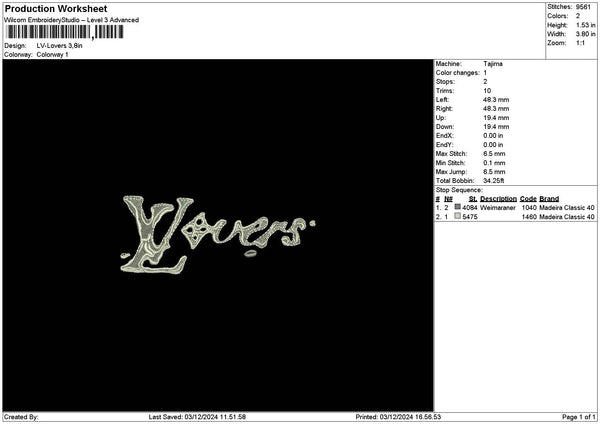The image size is (600, 424).
Task: Click the Max Jump value 6.5 mm
Action: click(494, 172)
